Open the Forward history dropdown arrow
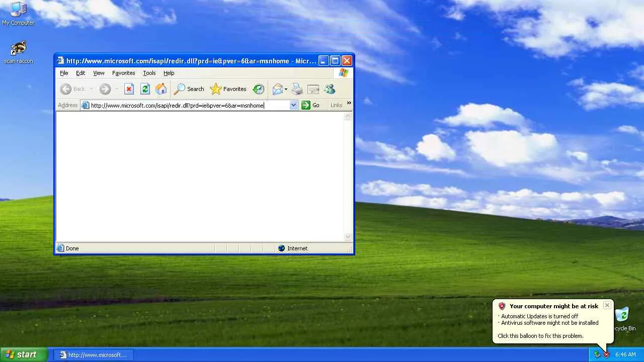This screenshot has width=644, height=362. click(x=116, y=89)
